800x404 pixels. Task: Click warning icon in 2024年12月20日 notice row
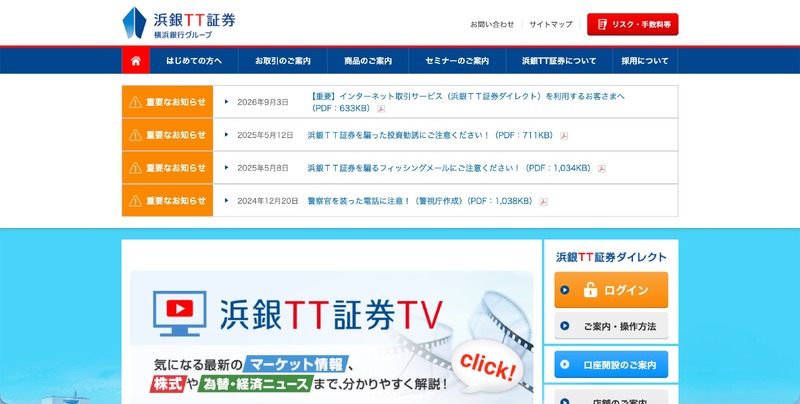pos(135,201)
